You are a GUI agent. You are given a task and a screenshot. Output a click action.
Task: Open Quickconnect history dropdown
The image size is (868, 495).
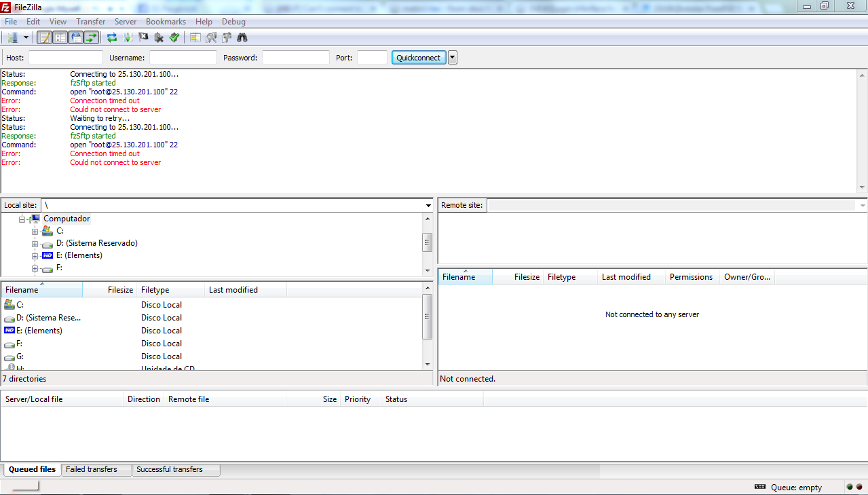tap(453, 58)
